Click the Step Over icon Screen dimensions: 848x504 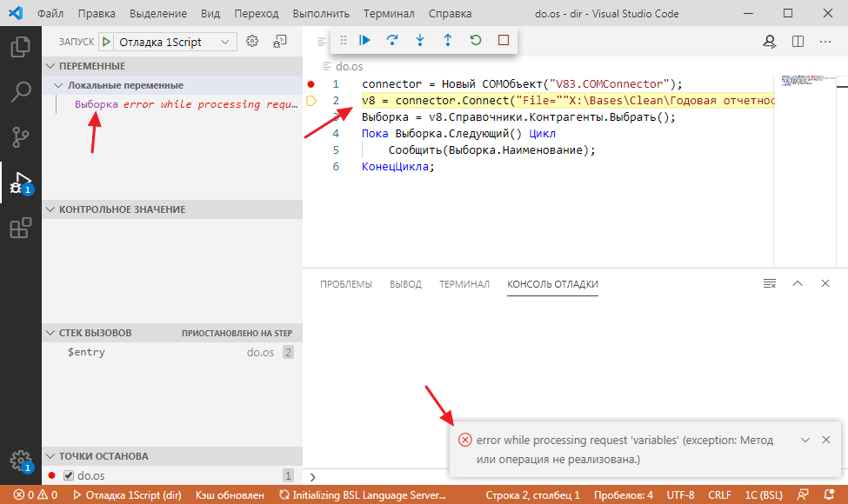[392, 40]
